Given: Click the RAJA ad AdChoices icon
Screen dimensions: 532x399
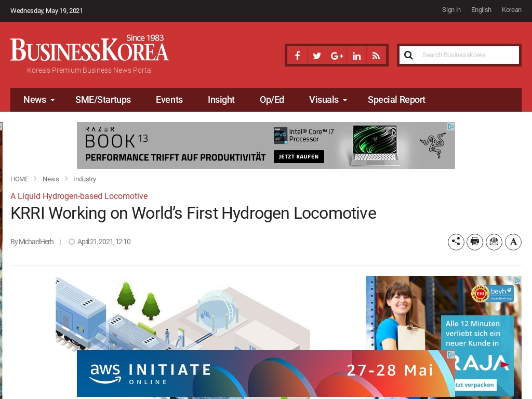Looking at the screenshot, I should click(x=517, y=280).
